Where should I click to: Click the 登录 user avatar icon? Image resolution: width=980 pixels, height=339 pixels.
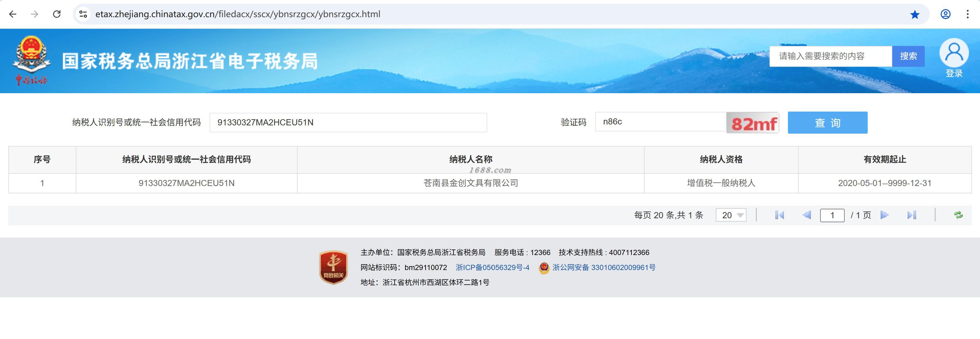pyautogui.click(x=954, y=53)
